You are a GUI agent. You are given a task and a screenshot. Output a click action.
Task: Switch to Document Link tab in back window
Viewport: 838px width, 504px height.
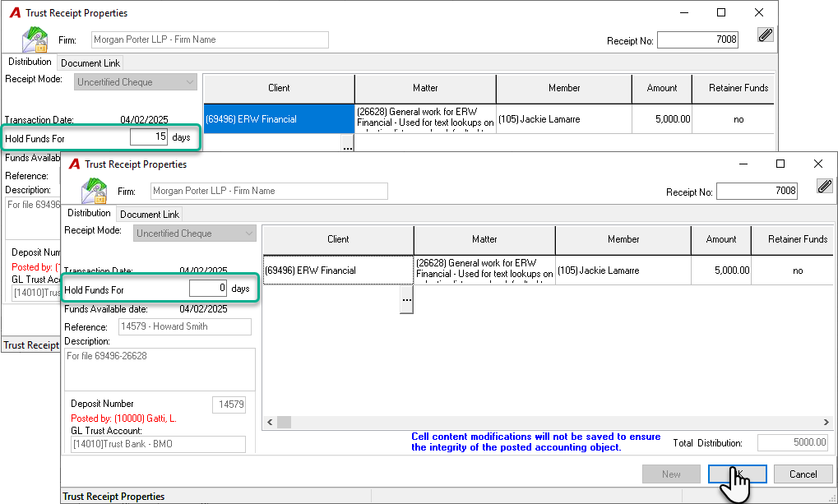tap(90, 63)
